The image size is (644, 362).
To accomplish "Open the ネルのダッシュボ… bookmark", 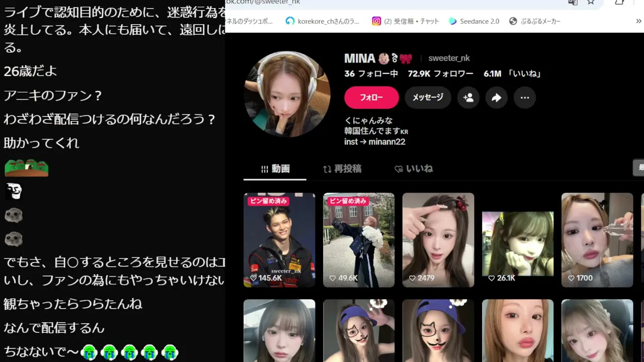I will point(250,21).
